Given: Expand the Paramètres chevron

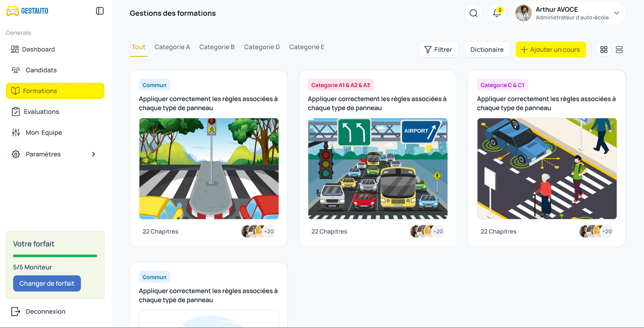Looking at the screenshot, I should click(93, 154).
